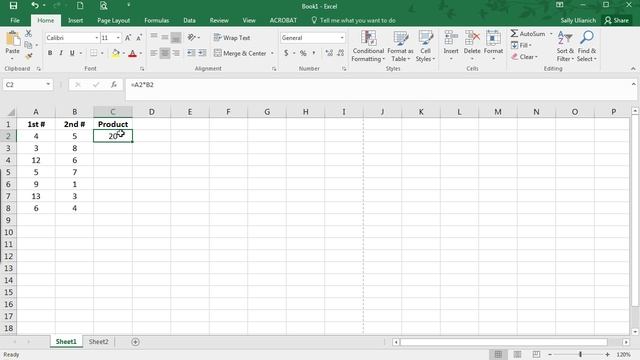Open the font name Calibri dropdown
Image resolution: width=640 pixels, height=360 pixels.
[97, 38]
